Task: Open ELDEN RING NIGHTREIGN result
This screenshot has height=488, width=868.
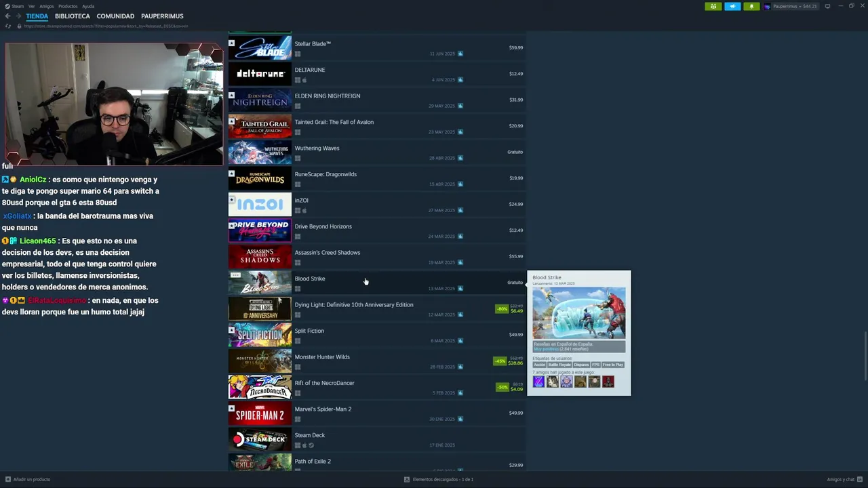Action: tap(376, 100)
